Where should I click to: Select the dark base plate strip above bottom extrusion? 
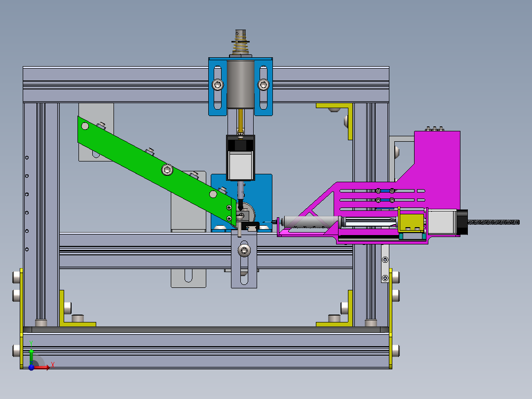click(206, 330)
